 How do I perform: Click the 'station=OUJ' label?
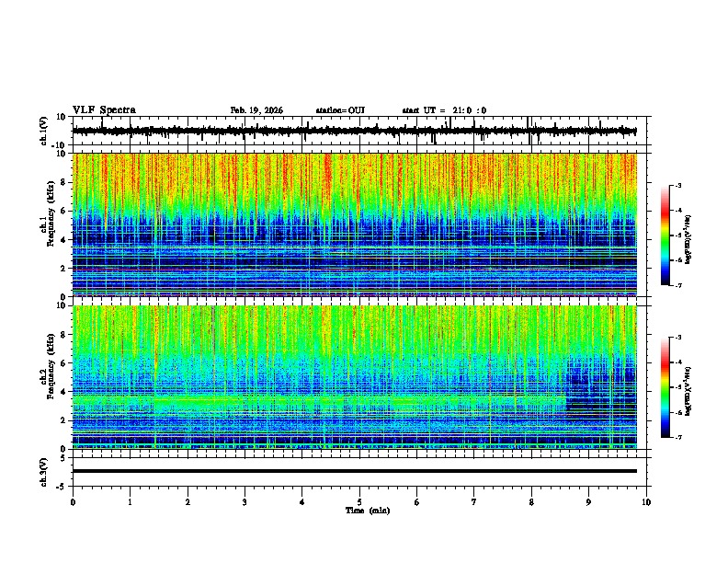point(340,110)
